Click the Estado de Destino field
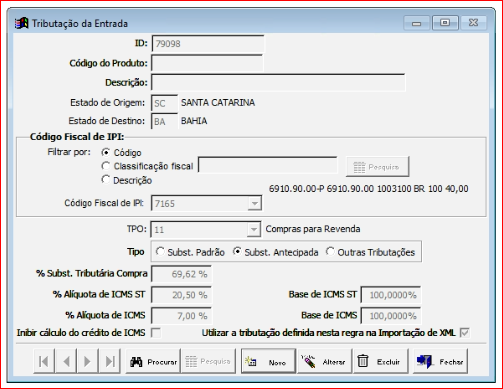Image resolution: width=503 pixels, height=389 pixels. point(164,121)
